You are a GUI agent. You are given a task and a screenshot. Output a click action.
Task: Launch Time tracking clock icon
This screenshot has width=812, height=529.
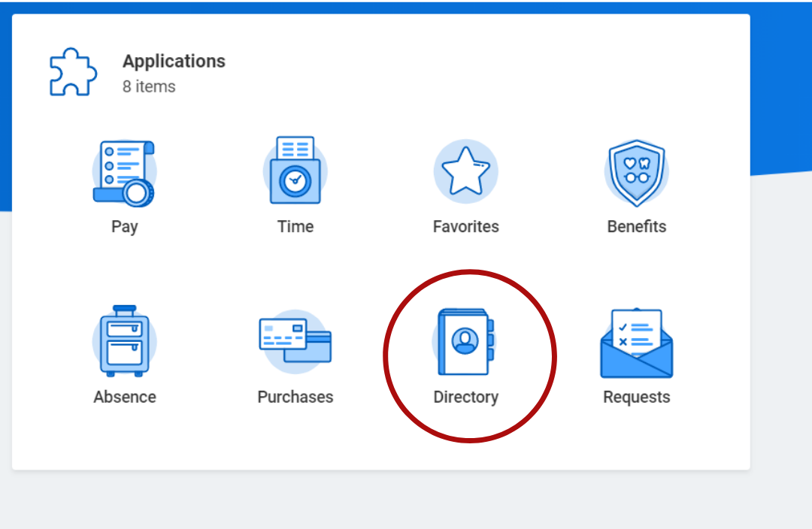pyautogui.click(x=295, y=171)
